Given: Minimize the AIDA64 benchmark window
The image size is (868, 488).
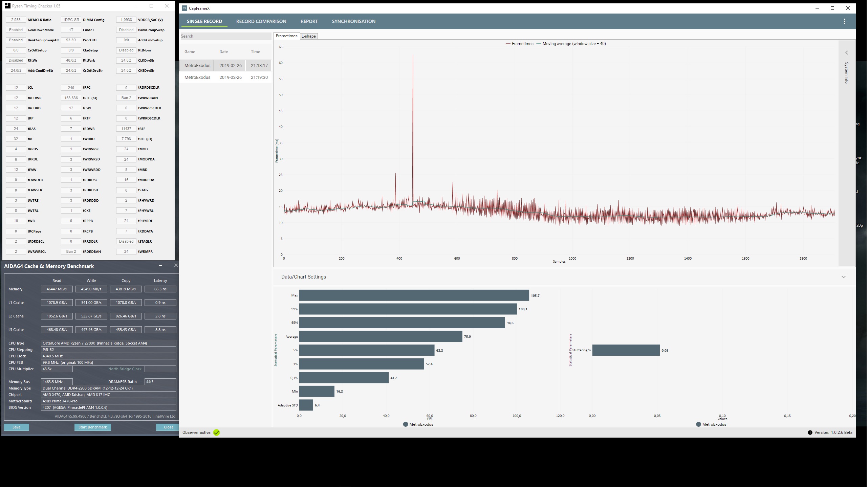Looking at the screenshot, I should coord(160,266).
